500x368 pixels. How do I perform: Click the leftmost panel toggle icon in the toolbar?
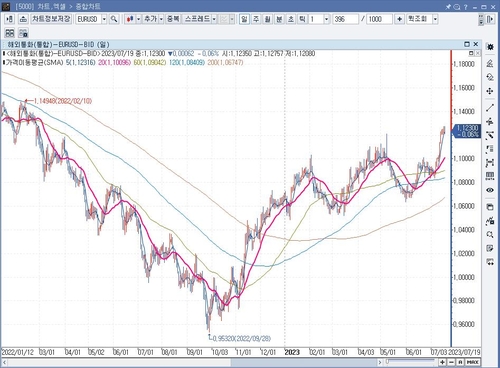pyautogui.click(x=10, y=19)
